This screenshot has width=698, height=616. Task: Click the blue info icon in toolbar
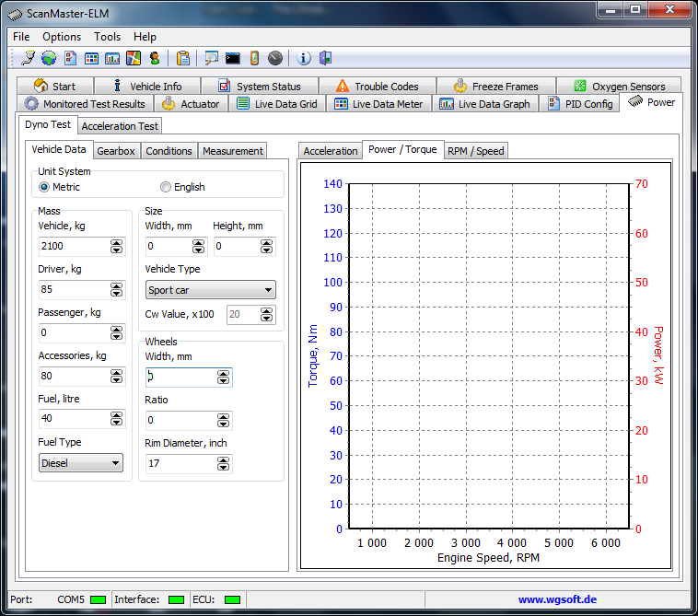(304, 58)
